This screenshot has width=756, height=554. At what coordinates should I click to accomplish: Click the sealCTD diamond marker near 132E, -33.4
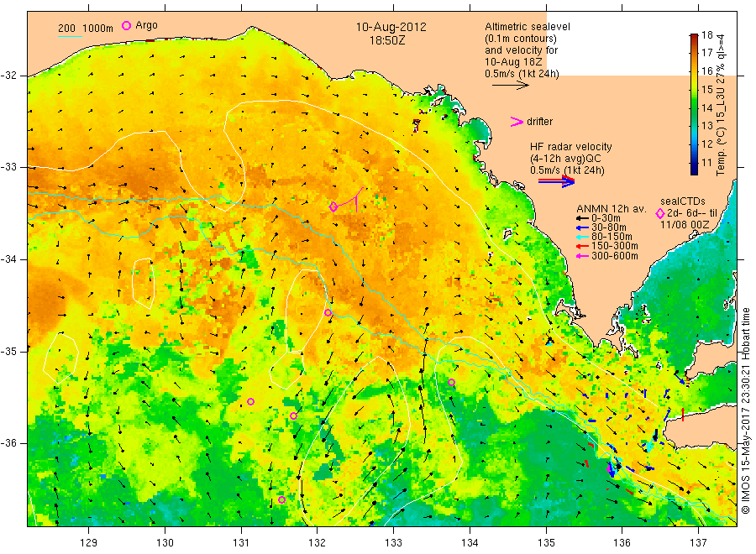333,206
